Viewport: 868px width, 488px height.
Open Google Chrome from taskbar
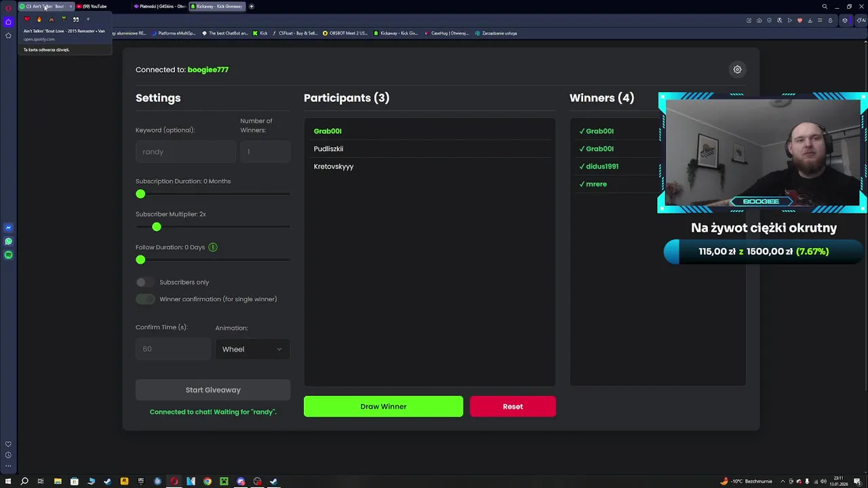pos(208,481)
